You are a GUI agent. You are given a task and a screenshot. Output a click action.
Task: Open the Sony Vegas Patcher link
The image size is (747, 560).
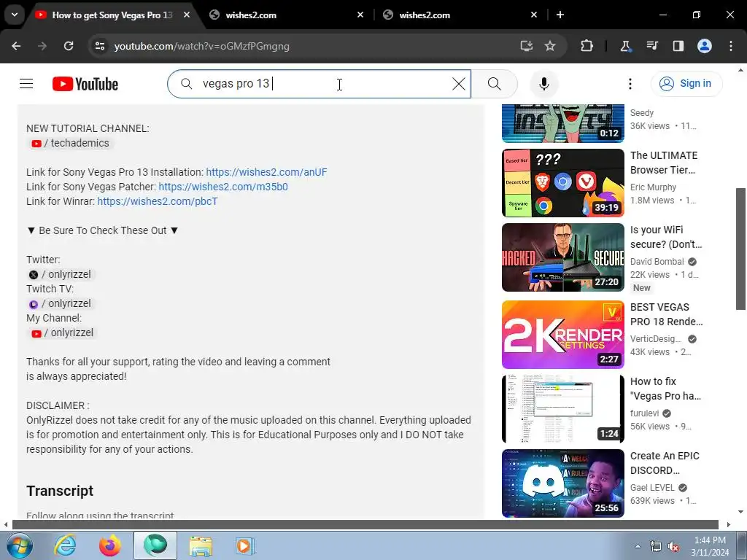click(223, 187)
